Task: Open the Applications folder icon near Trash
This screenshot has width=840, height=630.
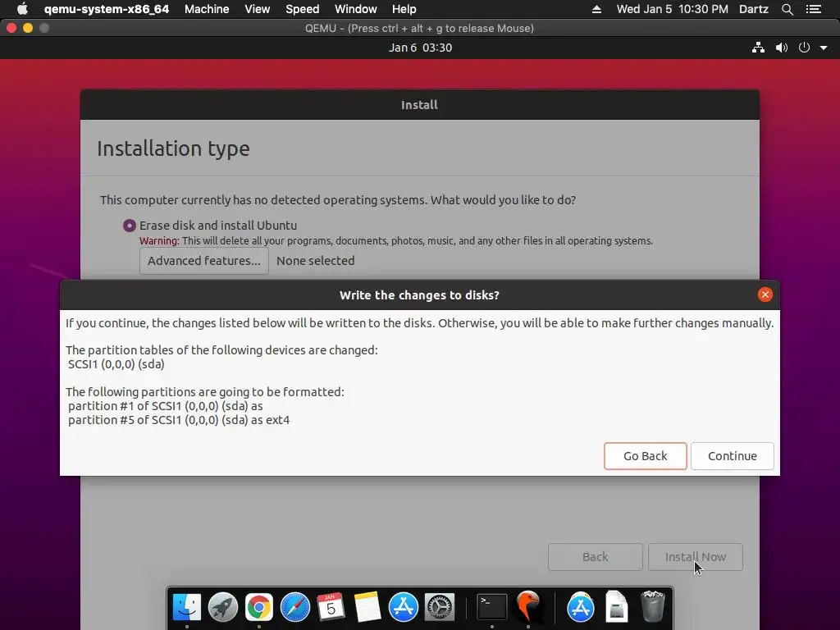Action: click(x=581, y=608)
